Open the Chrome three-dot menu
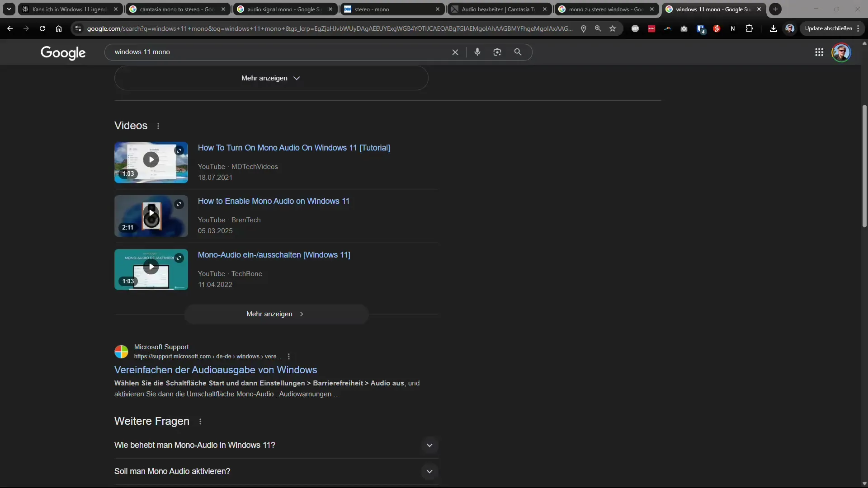 coord(858,28)
